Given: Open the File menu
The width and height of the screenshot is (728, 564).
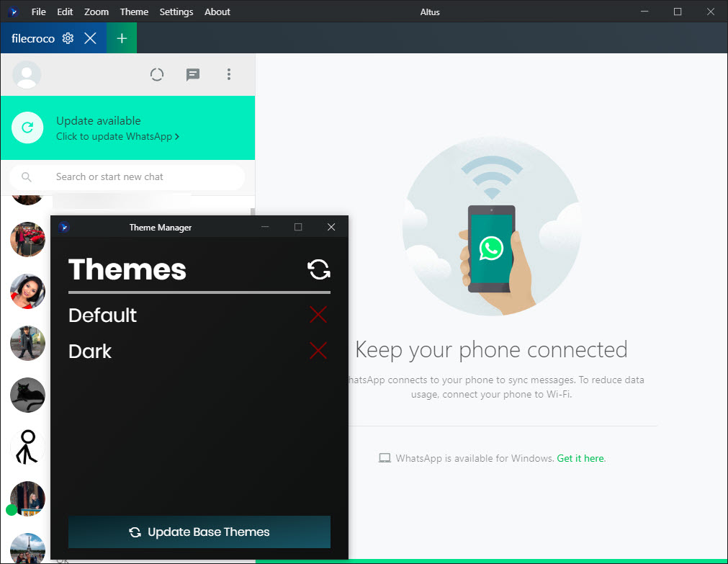Looking at the screenshot, I should (39, 12).
